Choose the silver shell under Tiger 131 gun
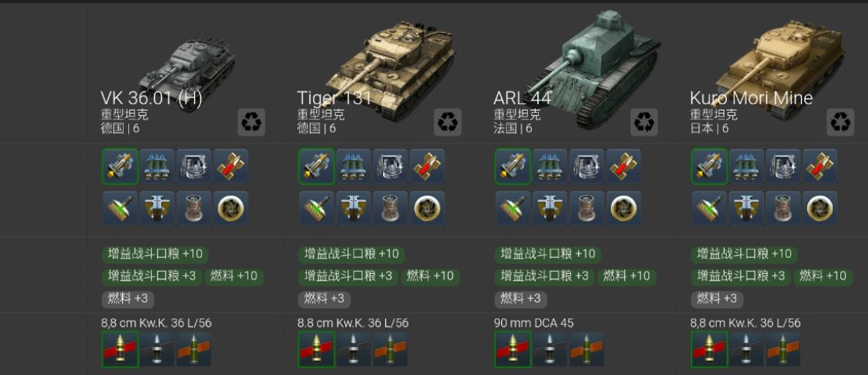The width and height of the screenshot is (868, 375). point(354,349)
